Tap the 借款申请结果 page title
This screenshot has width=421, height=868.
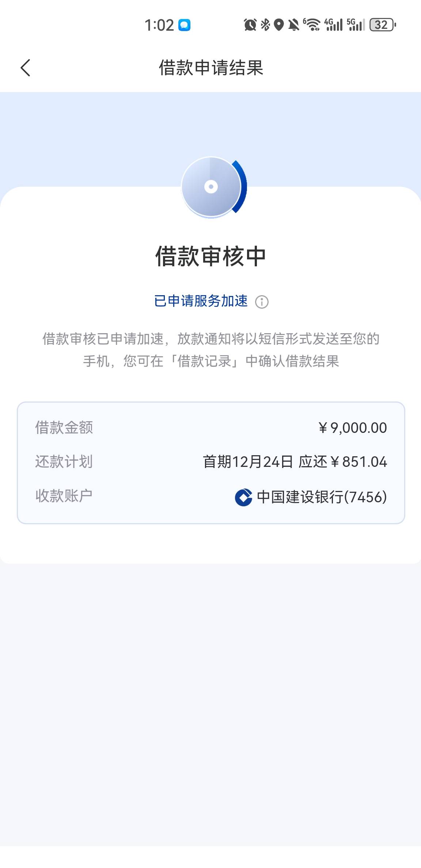pos(211,68)
